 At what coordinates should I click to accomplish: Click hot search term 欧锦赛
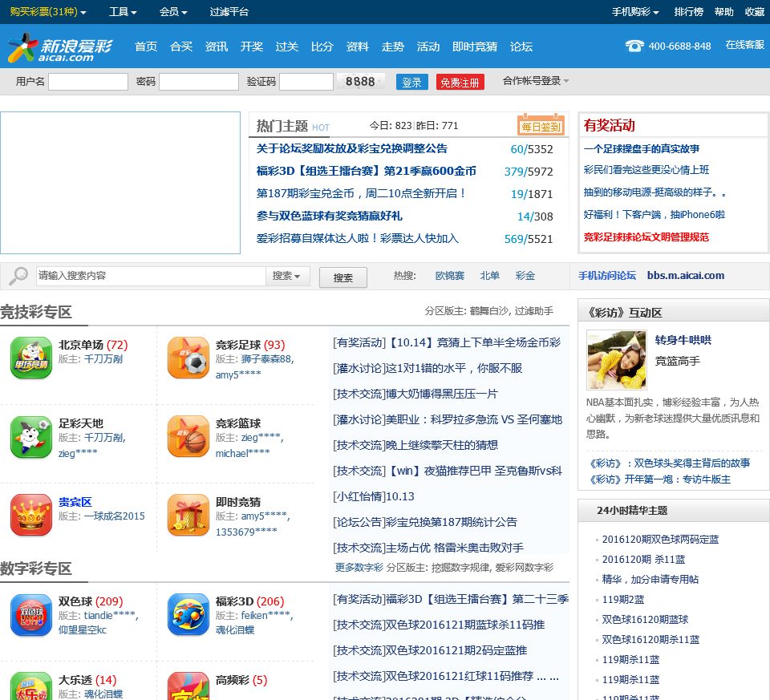[x=450, y=276]
